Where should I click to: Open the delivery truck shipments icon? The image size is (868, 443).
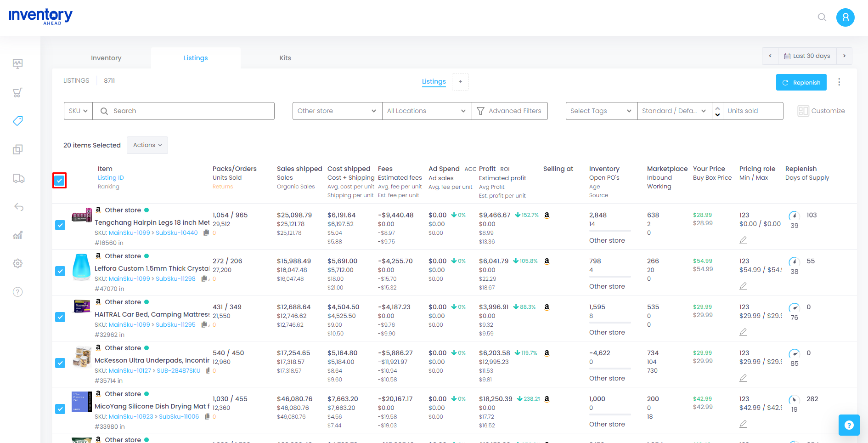(18, 178)
